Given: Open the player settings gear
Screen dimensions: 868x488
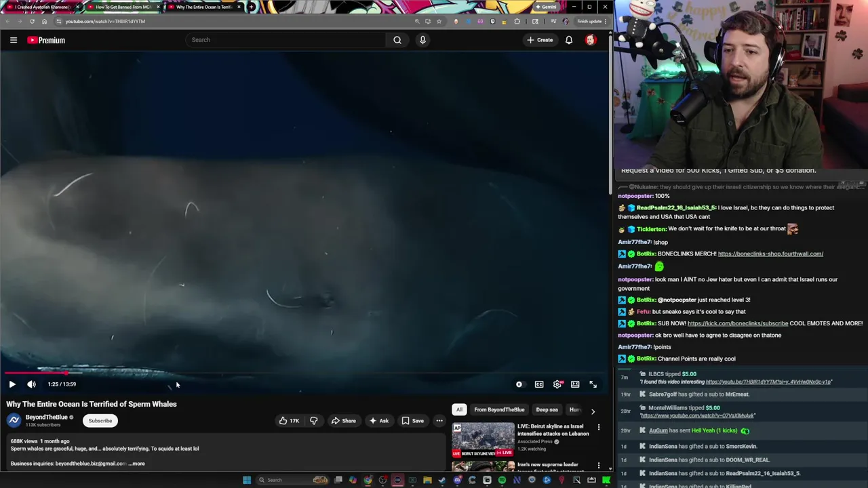Looking at the screenshot, I should tap(557, 384).
